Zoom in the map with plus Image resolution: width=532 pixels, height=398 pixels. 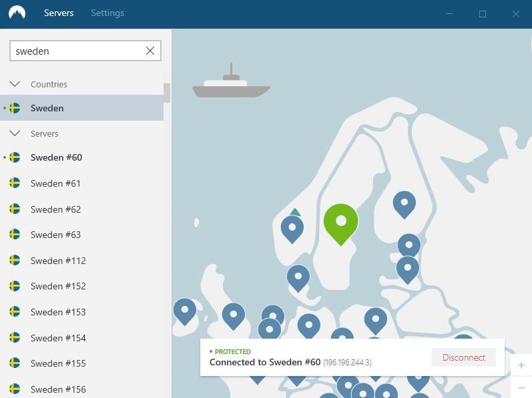click(521, 365)
